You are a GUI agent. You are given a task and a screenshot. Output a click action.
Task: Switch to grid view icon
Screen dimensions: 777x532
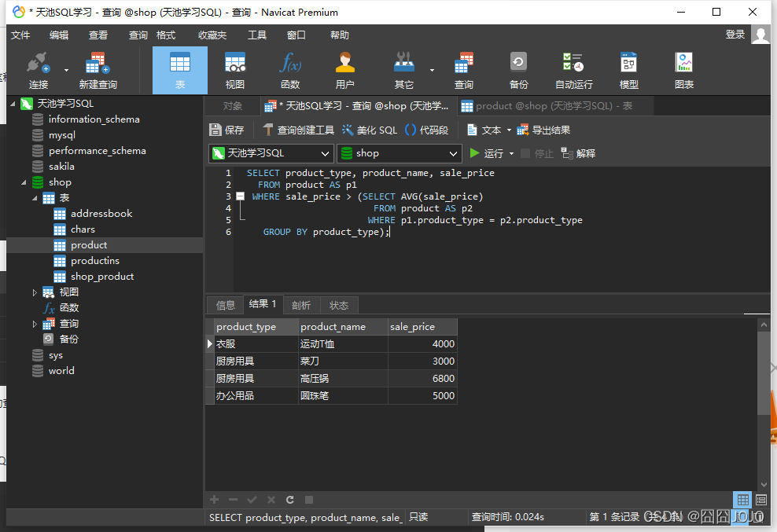(x=743, y=499)
